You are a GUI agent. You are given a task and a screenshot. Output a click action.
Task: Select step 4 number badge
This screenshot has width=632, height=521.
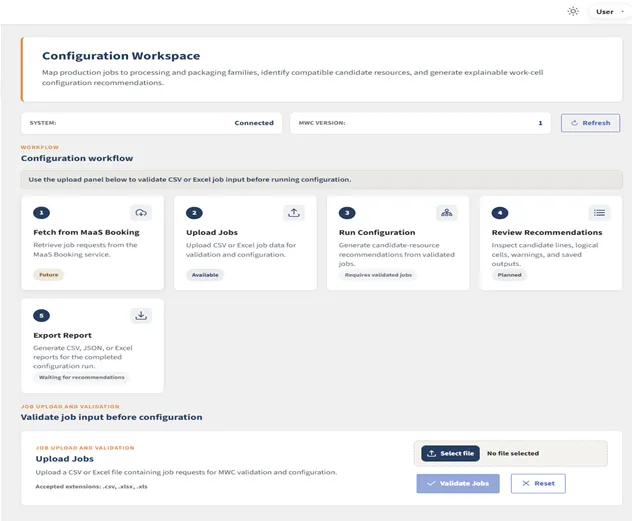[x=500, y=213]
